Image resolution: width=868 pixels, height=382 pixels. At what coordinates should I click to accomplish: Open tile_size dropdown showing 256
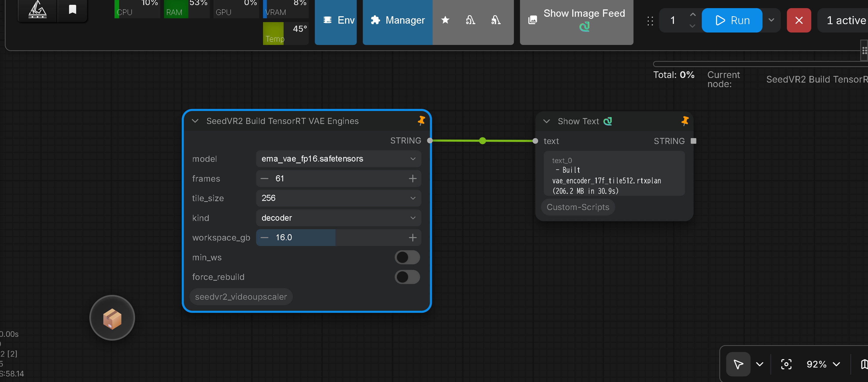tap(338, 198)
